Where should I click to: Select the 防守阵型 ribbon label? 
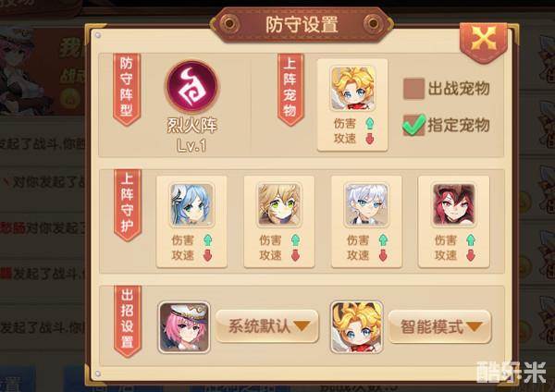pos(127,89)
